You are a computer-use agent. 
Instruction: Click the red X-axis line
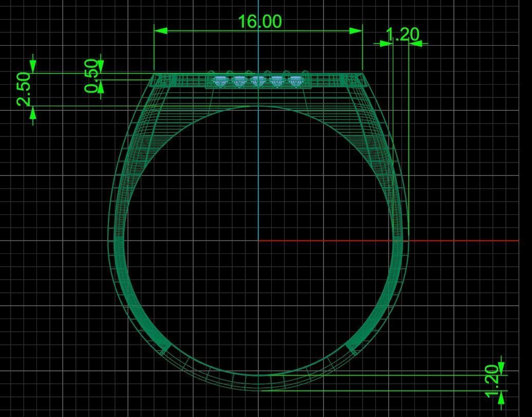tap(389, 241)
